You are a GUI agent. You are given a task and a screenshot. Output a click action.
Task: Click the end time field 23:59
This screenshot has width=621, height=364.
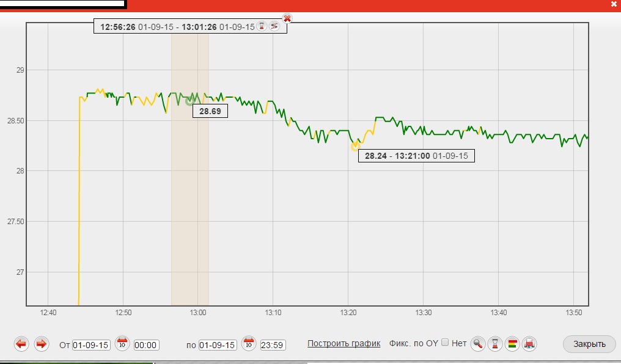(x=273, y=345)
